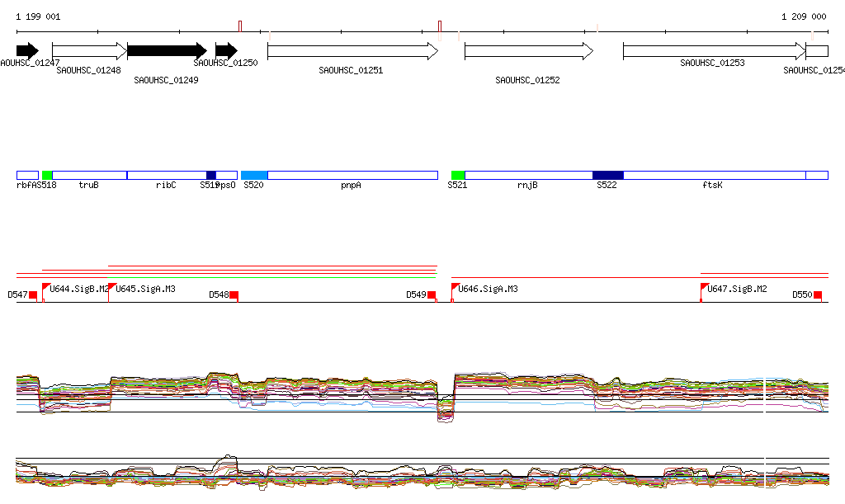Click the rnjB gene name label

(x=527, y=185)
